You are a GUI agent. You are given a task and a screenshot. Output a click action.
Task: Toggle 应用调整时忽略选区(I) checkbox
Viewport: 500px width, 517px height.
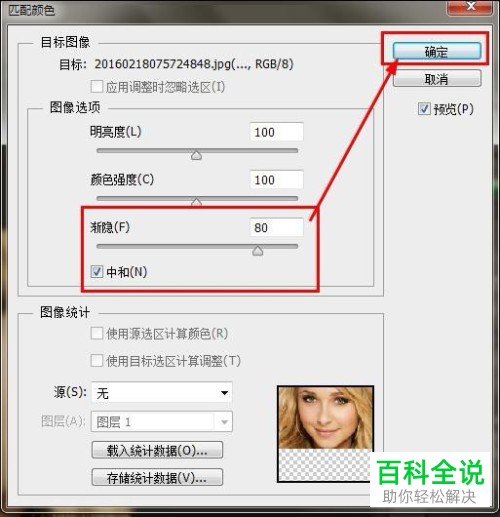(x=96, y=87)
